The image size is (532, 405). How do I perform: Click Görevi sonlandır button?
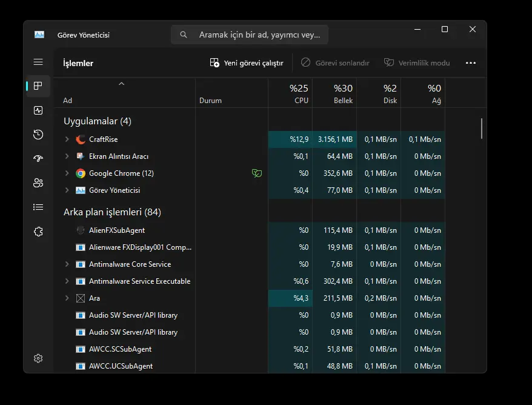[335, 63]
